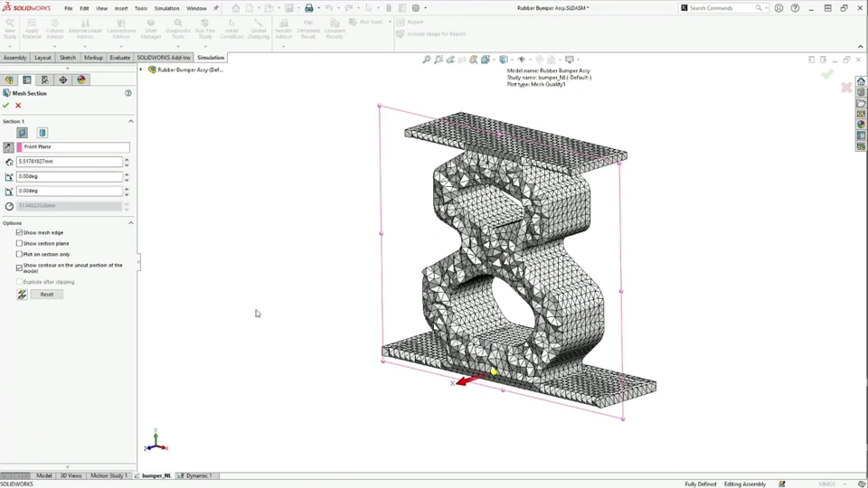Click the Zoom to Fit icon in viewport toolbar
The height and width of the screenshot is (488, 868).
426,60
